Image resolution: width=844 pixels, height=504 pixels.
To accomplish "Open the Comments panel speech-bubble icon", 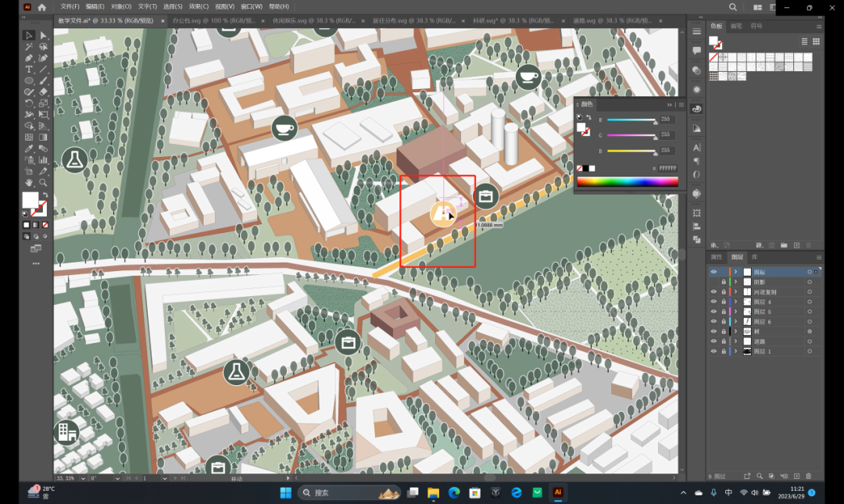I will point(696,51).
